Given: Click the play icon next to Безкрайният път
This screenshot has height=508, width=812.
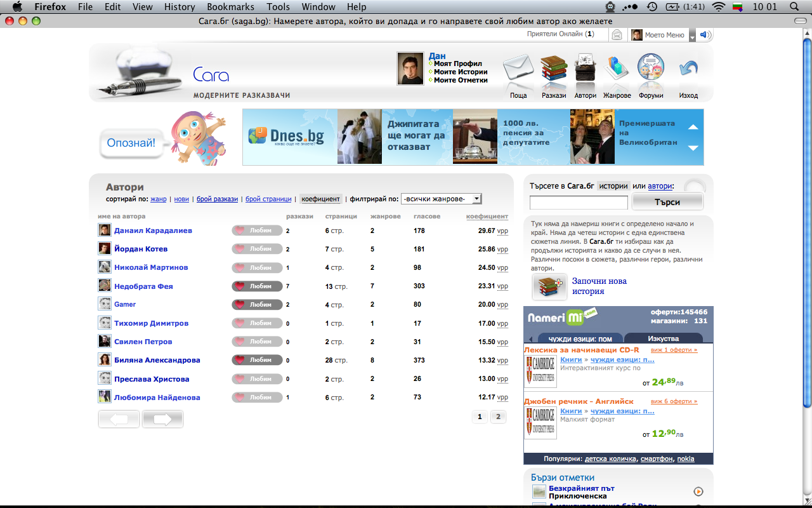Looking at the screenshot, I should (x=698, y=491).
